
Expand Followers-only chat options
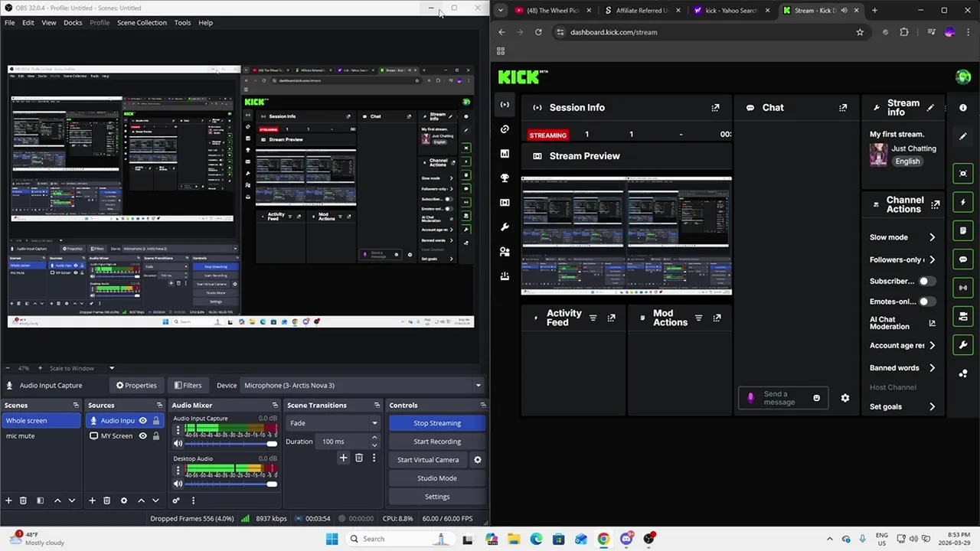[x=932, y=259]
